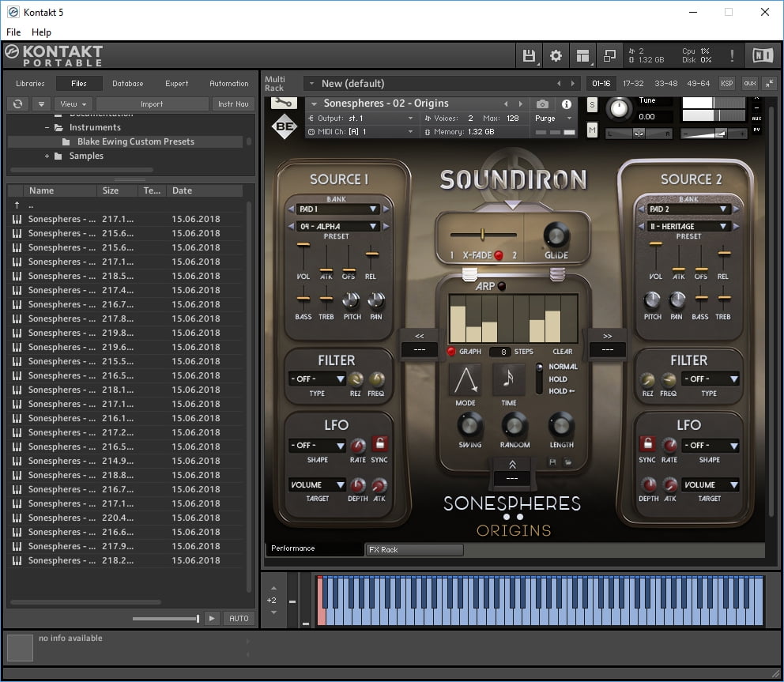Open the workspace layout panel icon
The width and height of the screenshot is (784, 682).
[x=582, y=55]
